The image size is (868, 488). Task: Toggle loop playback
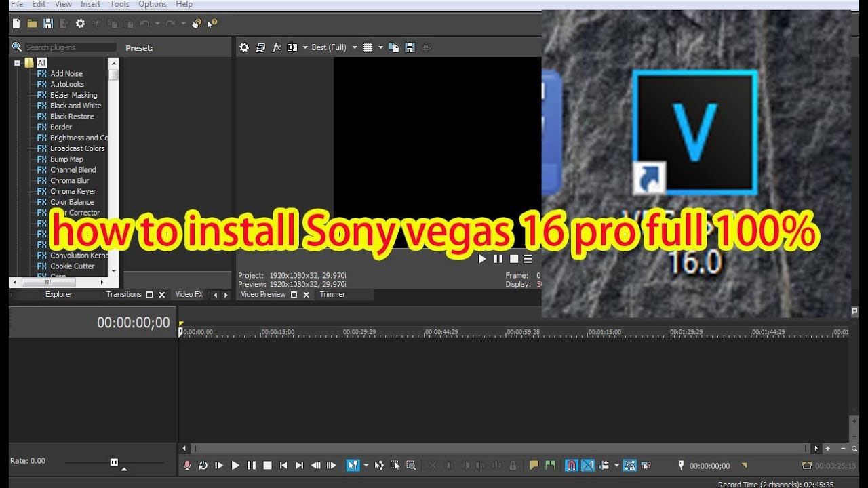[203, 466]
